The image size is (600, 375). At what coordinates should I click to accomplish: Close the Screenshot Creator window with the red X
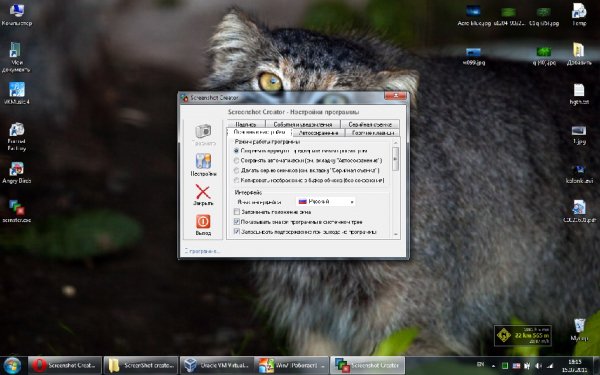395,96
